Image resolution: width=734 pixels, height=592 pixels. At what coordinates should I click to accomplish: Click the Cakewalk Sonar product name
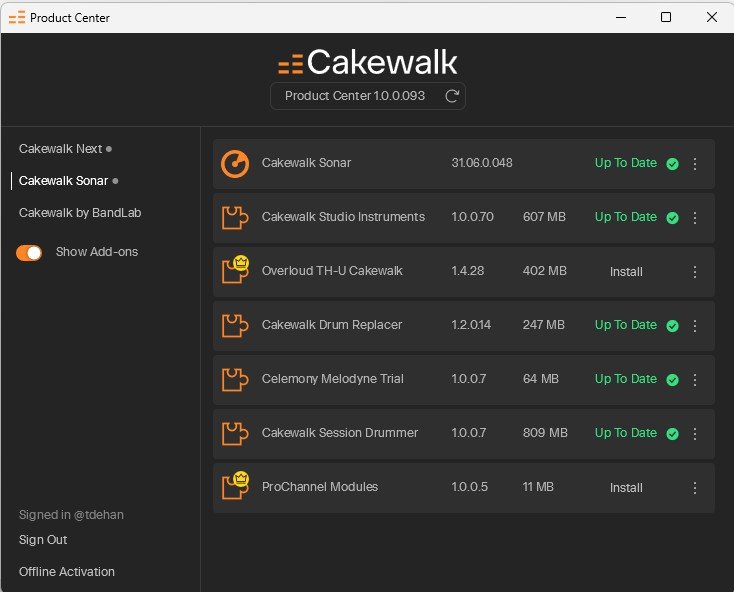[x=307, y=163]
